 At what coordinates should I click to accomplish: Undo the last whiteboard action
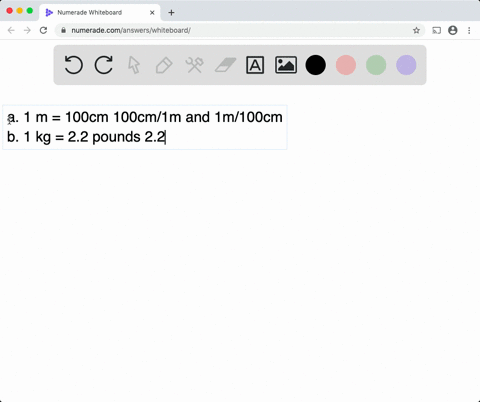[73, 65]
